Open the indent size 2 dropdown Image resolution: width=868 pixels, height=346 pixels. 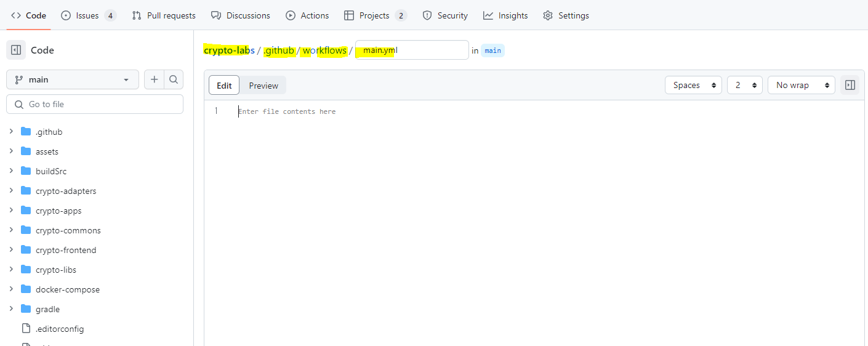pyautogui.click(x=745, y=85)
